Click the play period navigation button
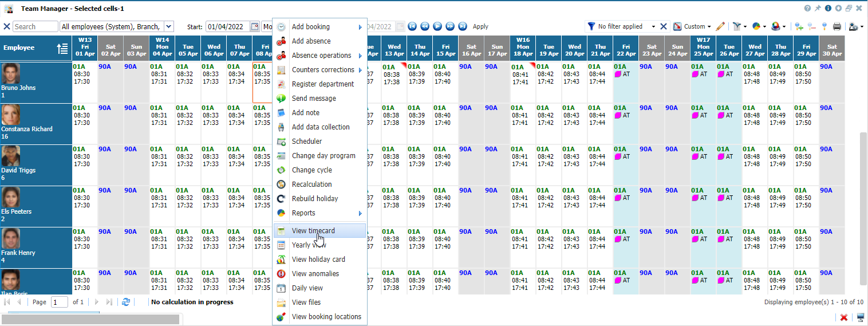This screenshot has height=326, width=868. tap(437, 26)
